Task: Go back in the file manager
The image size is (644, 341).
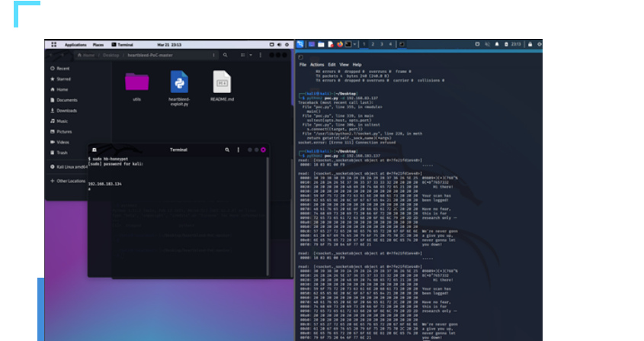Action: coord(51,55)
